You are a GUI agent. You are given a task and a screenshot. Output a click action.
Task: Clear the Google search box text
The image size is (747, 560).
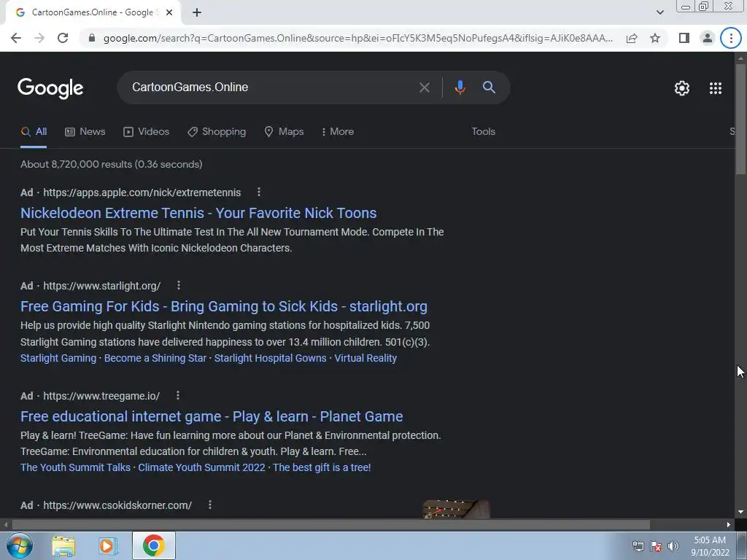424,87
